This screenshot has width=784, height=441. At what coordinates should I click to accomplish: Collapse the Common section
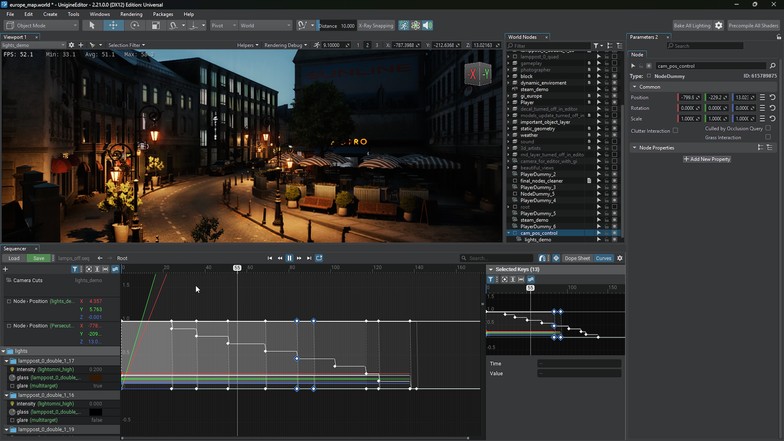point(634,87)
